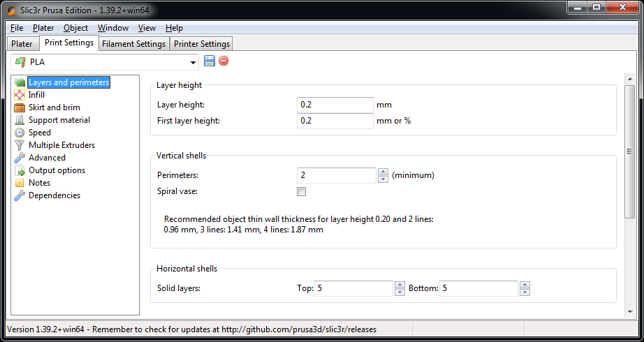This screenshot has width=644, height=342.
Task: Switch to the Printer Settings tab
Action: point(202,43)
